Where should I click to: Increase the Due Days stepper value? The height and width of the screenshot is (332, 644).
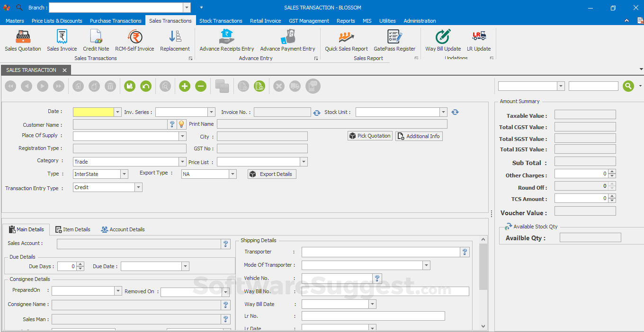click(x=80, y=264)
